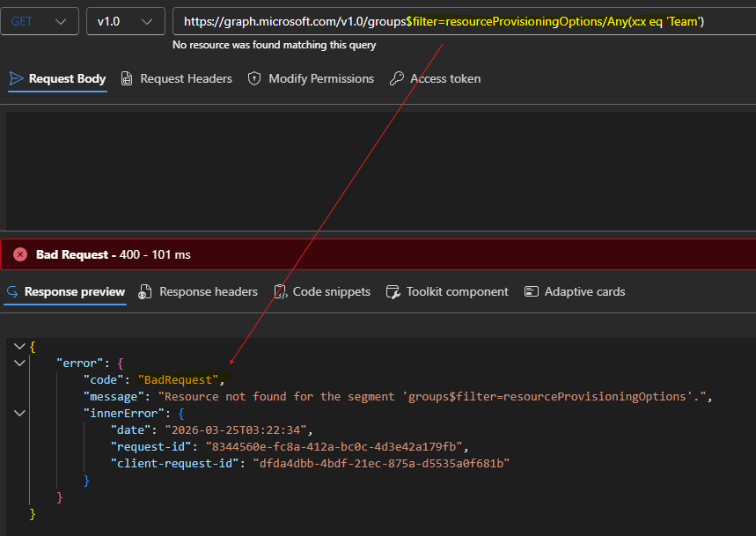Collapse the root JSON object chevron
The height and width of the screenshot is (536, 756).
pyautogui.click(x=19, y=346)
